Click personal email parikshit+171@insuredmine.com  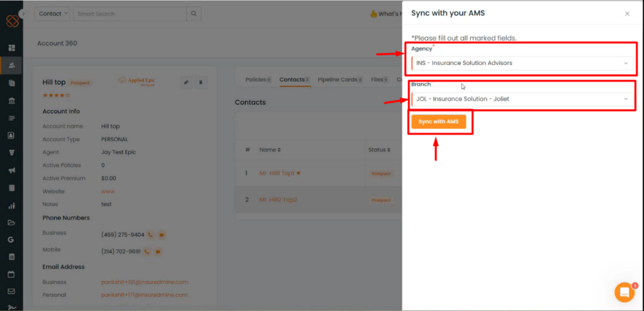tap(145, 295)
